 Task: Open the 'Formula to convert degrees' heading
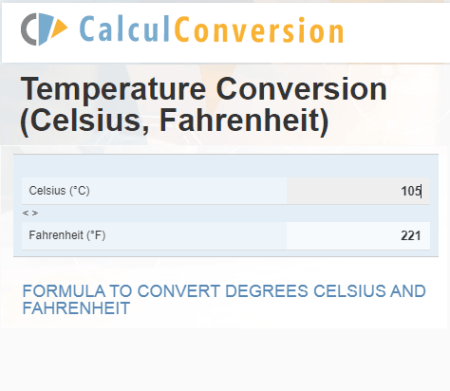pyautogui.click(x=224, y=299)
